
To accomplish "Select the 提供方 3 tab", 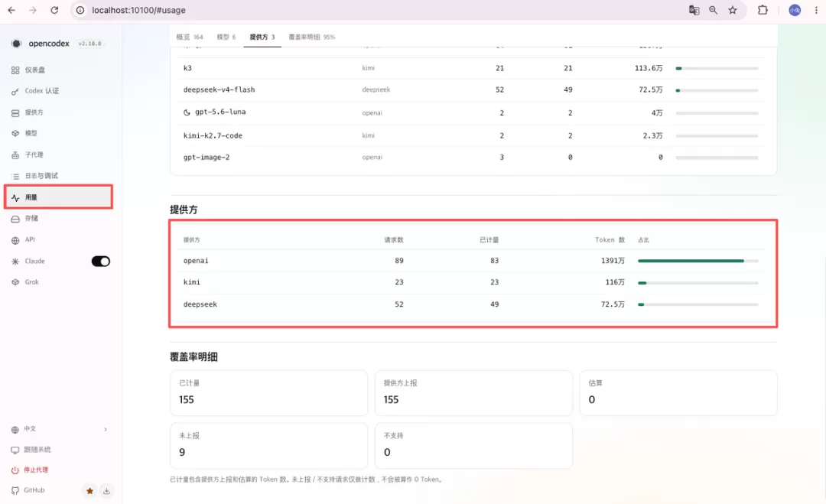I will click(x=262, y=37).
